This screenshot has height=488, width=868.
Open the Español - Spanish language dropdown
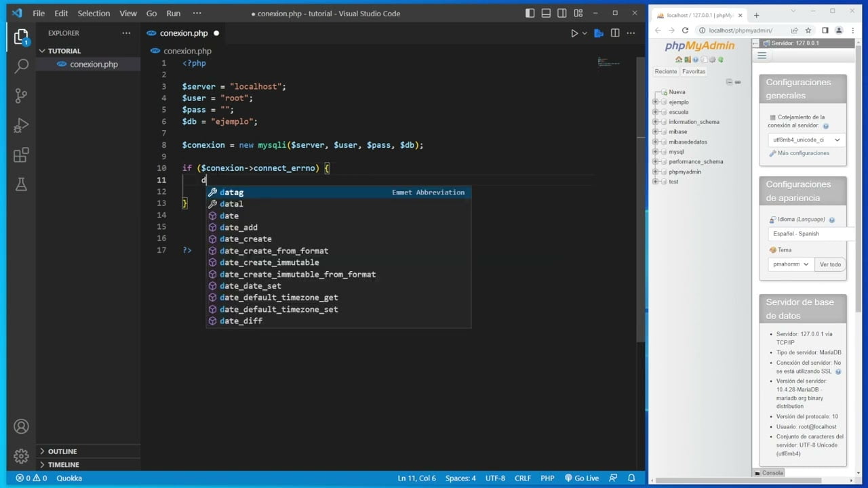tap(810, 234)
